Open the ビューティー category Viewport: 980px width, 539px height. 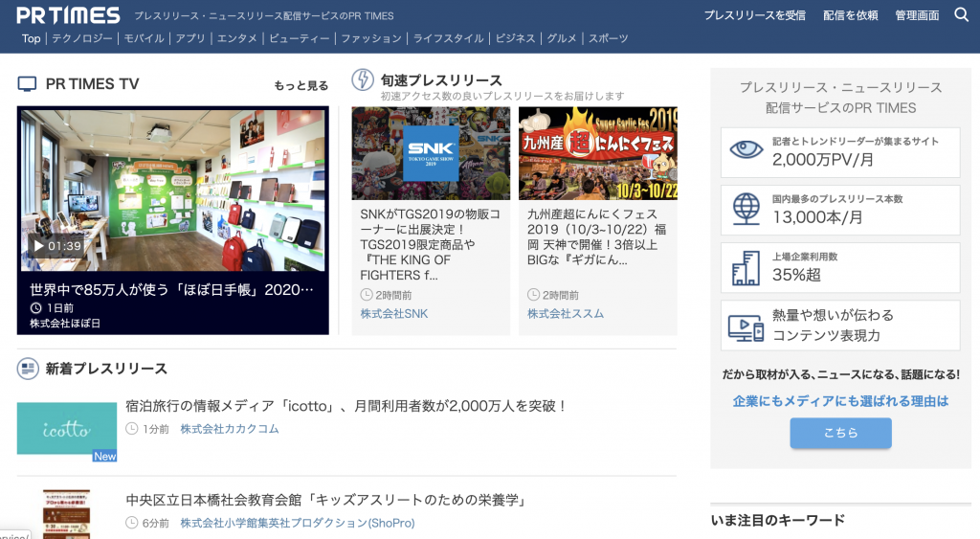click(x=299, y=38)
